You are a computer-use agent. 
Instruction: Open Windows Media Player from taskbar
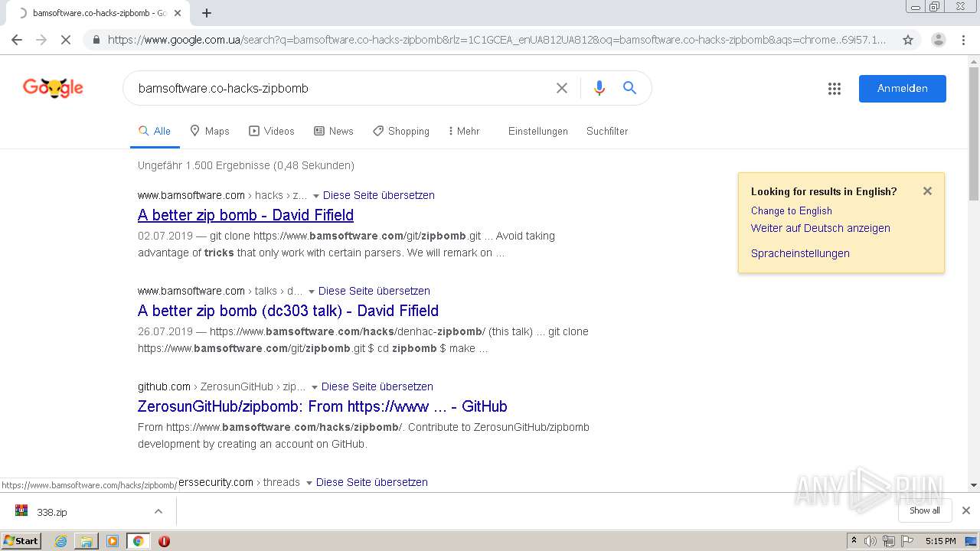tap(113, 541)
